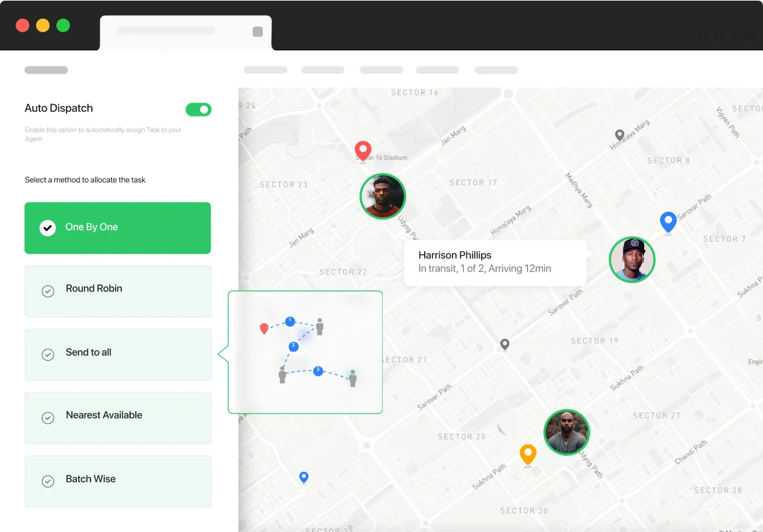Select the One By One allocation method

click(x=118, y=228)
